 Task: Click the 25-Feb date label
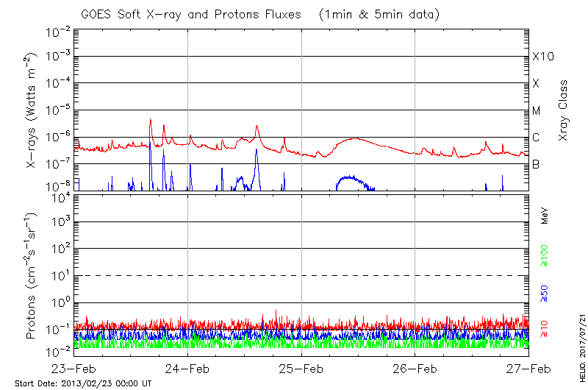point(301,369)
